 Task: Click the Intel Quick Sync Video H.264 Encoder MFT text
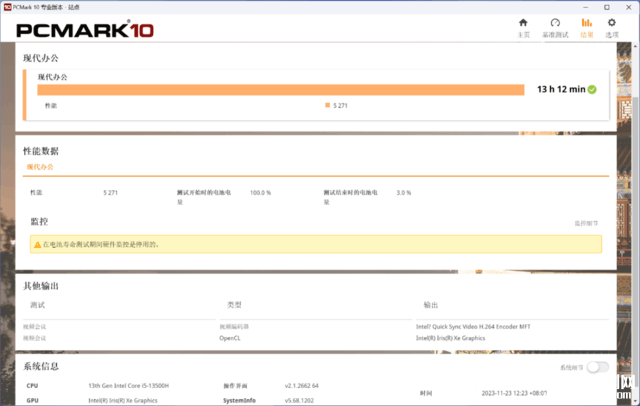coord(473,326)
